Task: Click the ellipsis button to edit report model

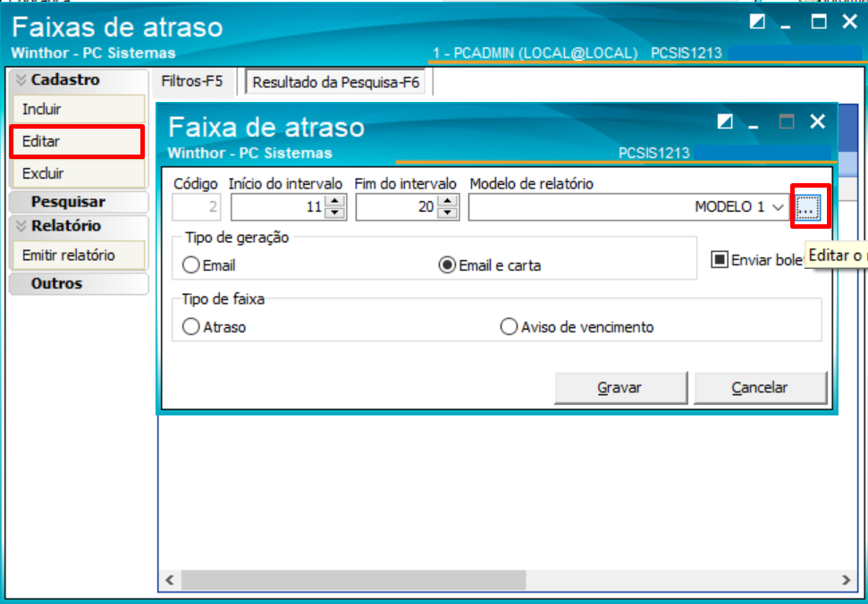Action: coord(808,207)
